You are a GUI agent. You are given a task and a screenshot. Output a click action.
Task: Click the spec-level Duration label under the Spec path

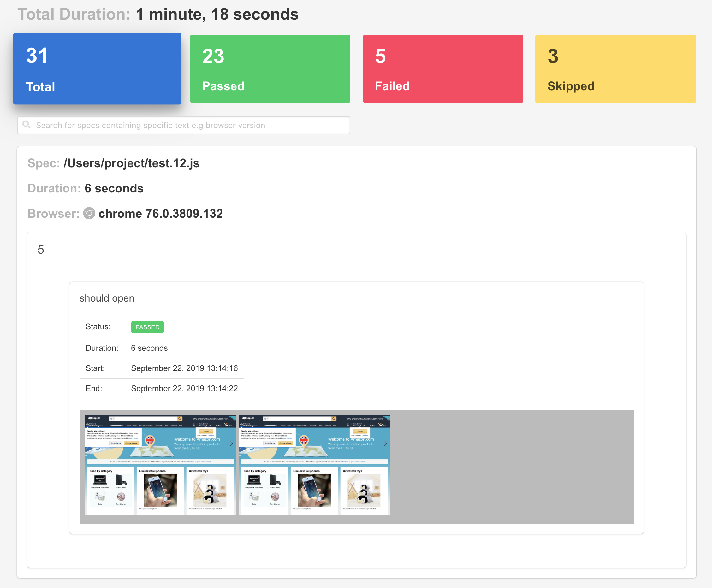pyautogui.click(x=54, y=188)
